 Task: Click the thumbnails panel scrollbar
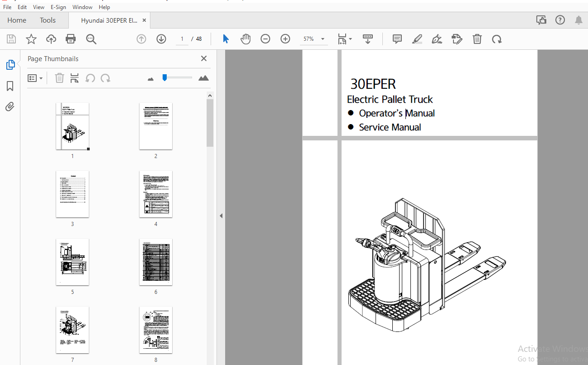pos(210,123)
